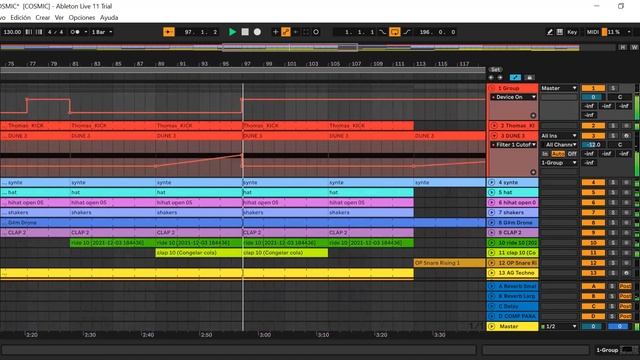Open the Device On automation chooser
Image resolution: width=640 pixels, height=360 pixels.
513,97
